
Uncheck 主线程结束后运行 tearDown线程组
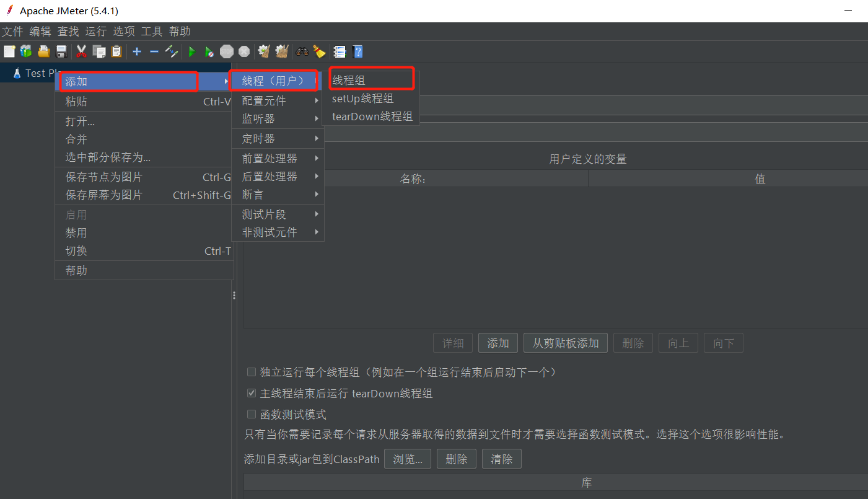pos(252,393)
